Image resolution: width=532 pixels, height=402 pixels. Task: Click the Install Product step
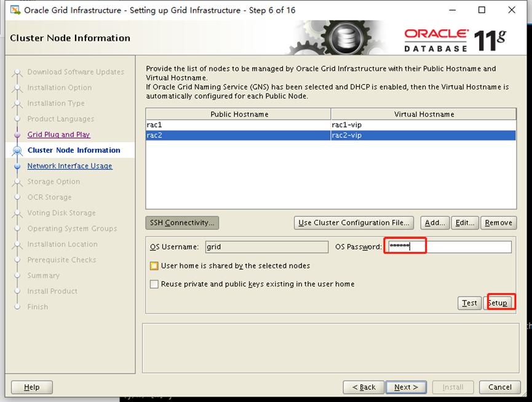[52, 291]
